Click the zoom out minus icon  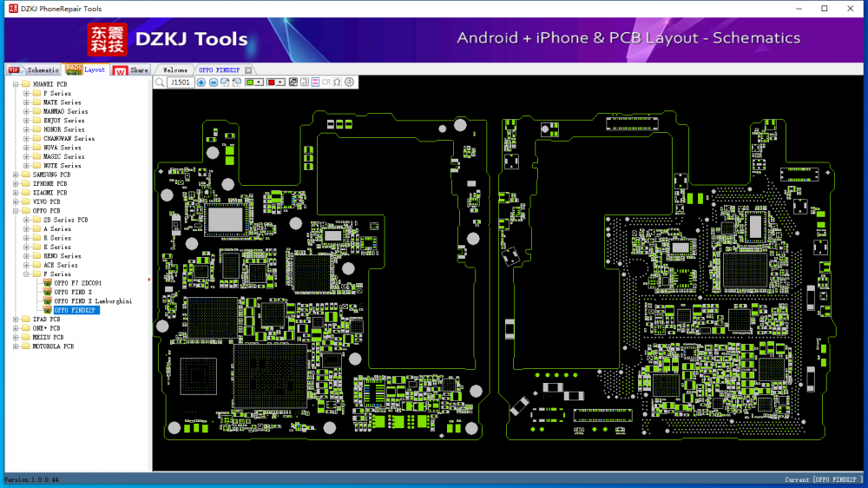click(x=214, y=82)
